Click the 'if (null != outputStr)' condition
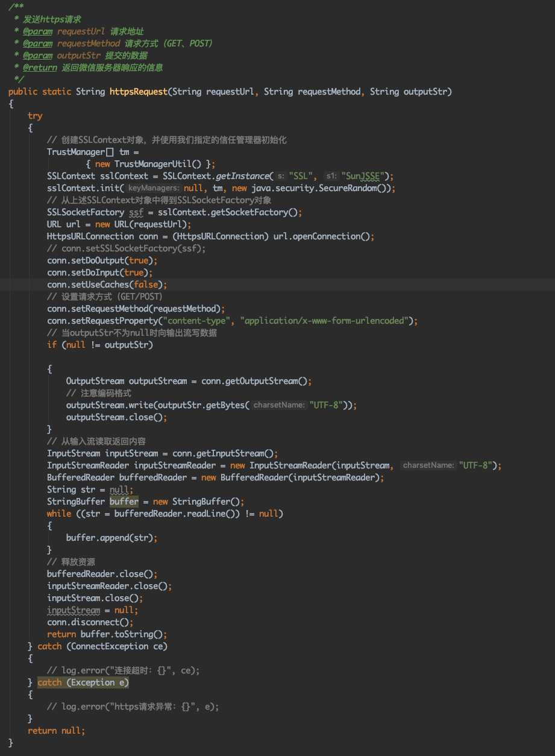The width and height of the screenshot is (555, 756). 100,345
